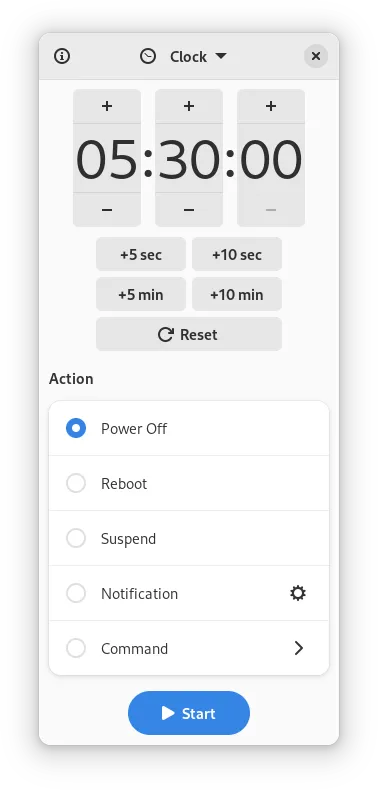
Task: Start the shutdown timer
Action: 189,713
